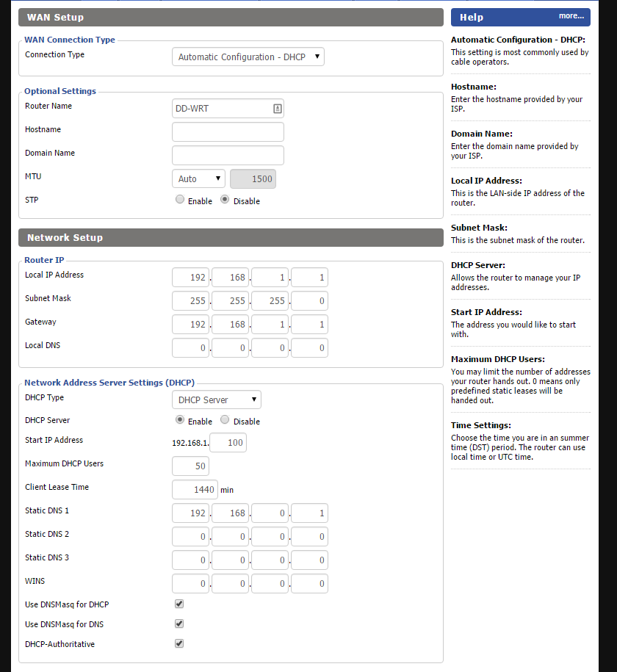This screenshot has width=617, height=672.
Task: Select Disable for DHCP Server
Action: coord(225,420)
